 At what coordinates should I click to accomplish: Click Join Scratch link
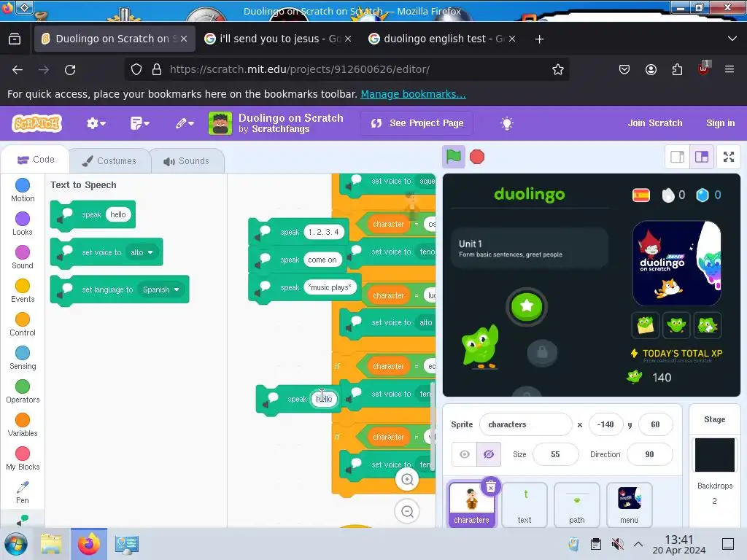pos(654,122)
